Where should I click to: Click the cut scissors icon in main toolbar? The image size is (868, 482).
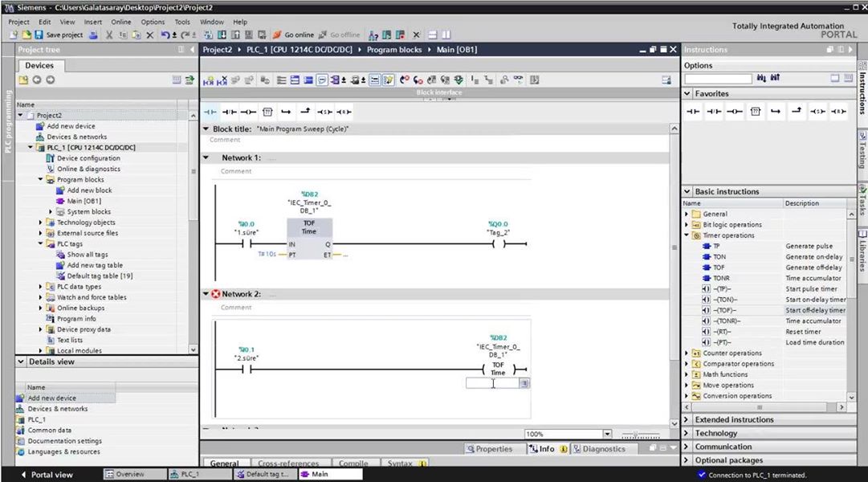pos(109,35)
